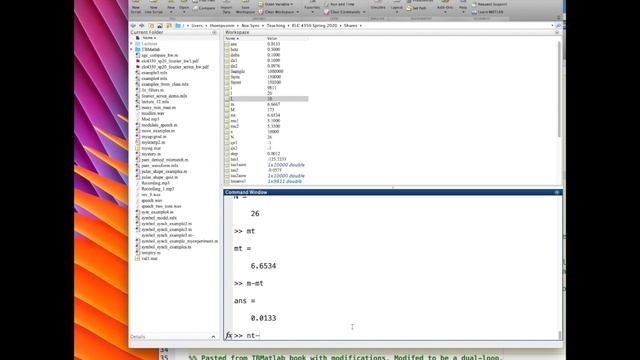Expand the Details panel chevron
The image size is (640, 360).
tap(213, 337)
